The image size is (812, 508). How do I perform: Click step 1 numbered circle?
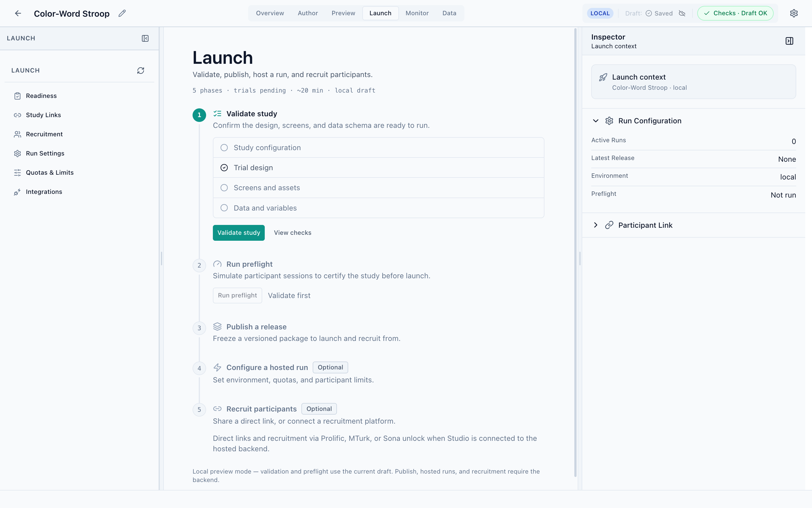tap(199, 115)
